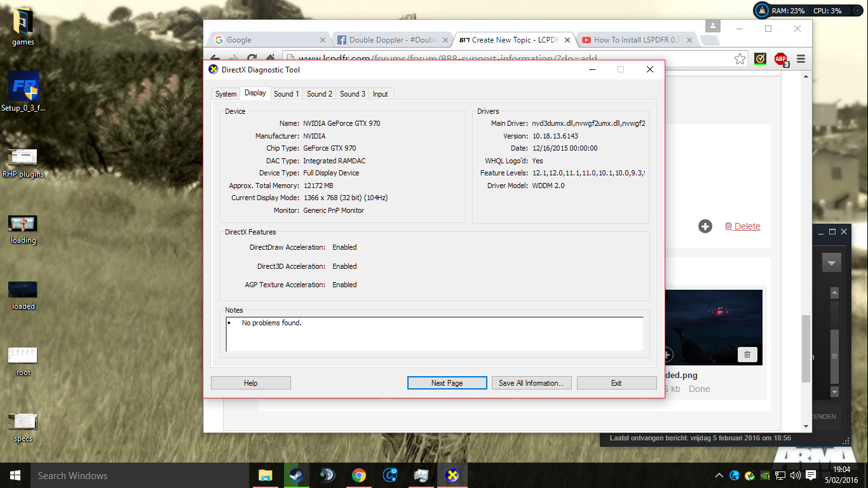Image resolution: width=868 pixels, height=488 pixels.
Task: Open the blue circular app in the taskbar
Action: pos(390,475)
